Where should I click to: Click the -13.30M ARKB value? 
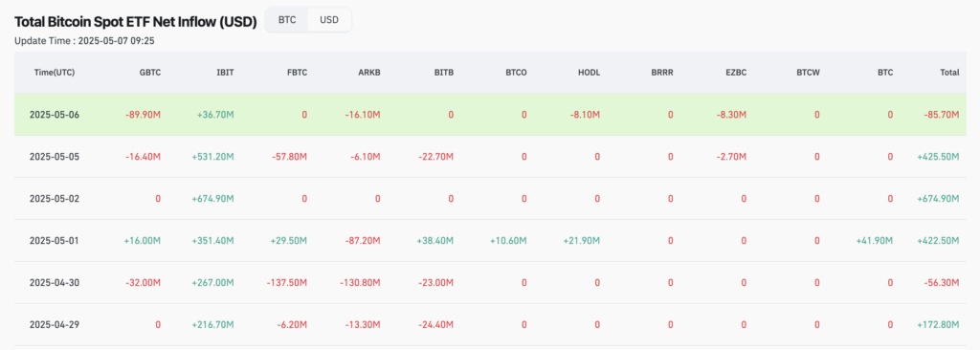pyautogui.click(x=363, y=325)
